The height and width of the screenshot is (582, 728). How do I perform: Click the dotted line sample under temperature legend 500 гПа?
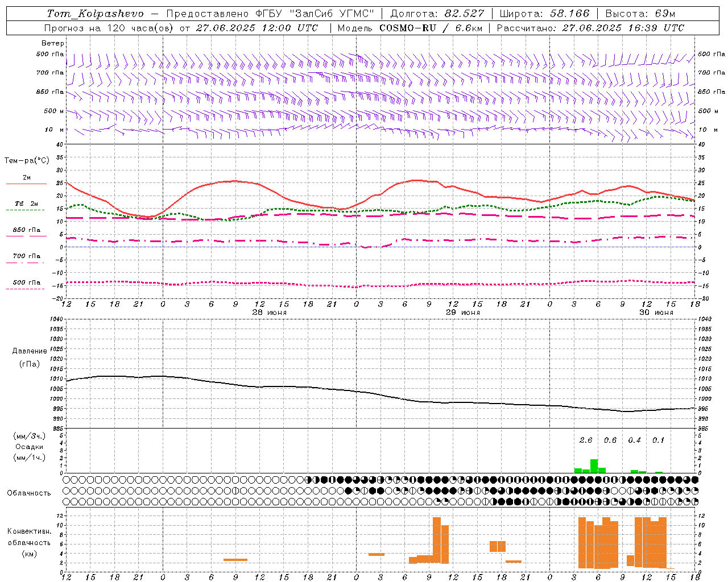(x=25, y=289)
